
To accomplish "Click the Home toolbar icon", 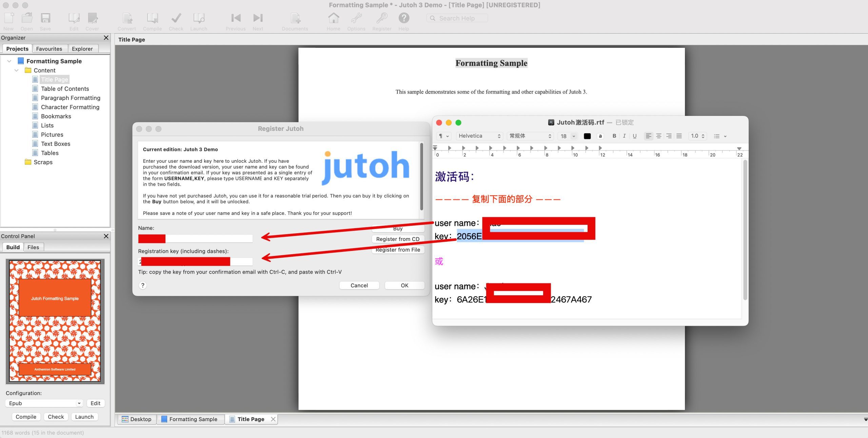I will (333, 19).
